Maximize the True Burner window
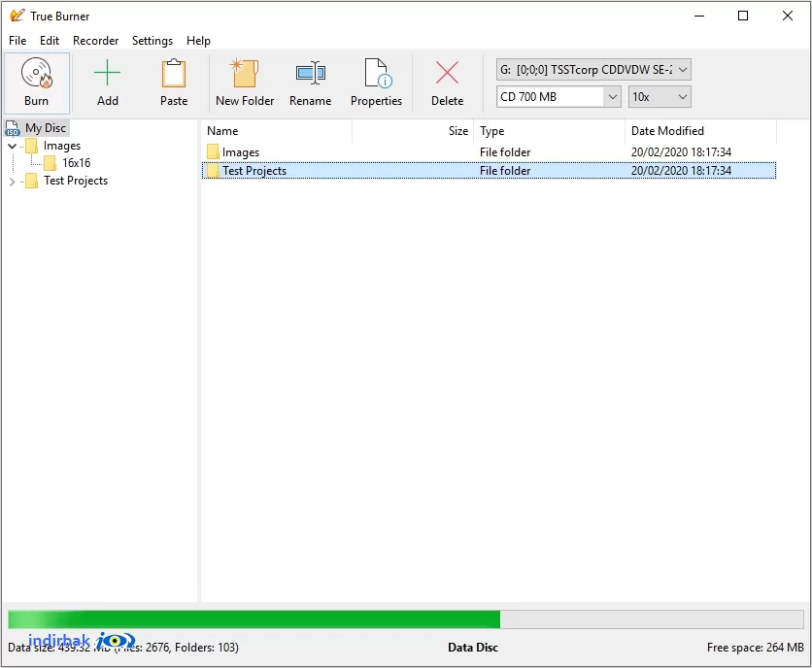The height and width of the screenshot is (668, 812). 743,16
